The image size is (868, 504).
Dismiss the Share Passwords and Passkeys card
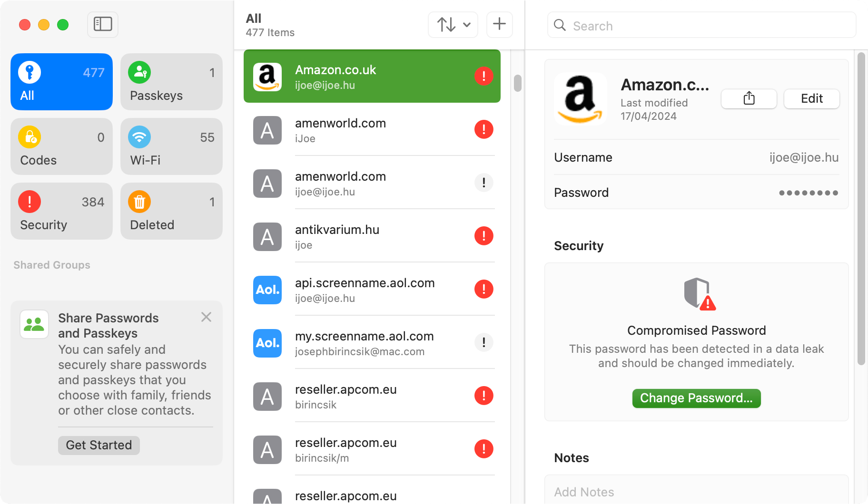206,317
